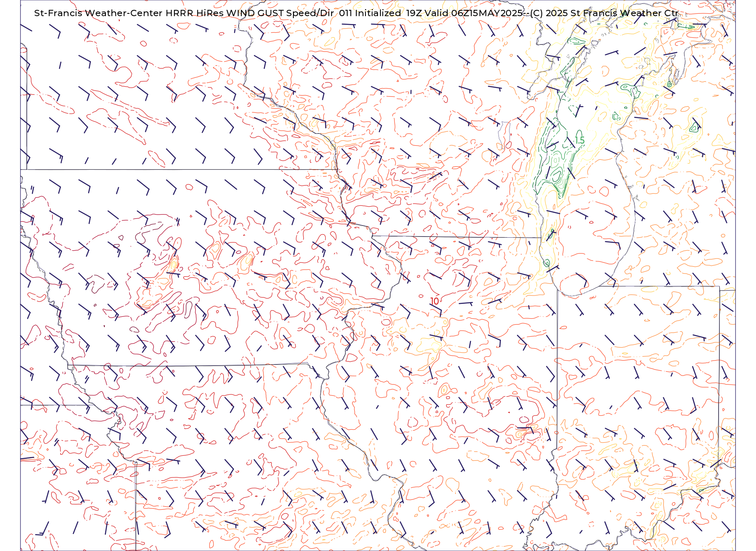Viewport: 756px width, 551px height.
Task: Click the red contour label "10"
Action: coord(434,301)
